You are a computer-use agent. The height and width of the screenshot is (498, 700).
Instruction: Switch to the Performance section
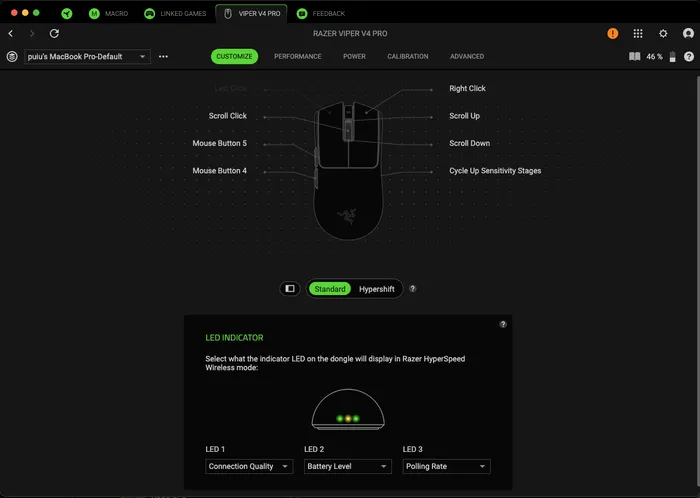pos(298,57)
